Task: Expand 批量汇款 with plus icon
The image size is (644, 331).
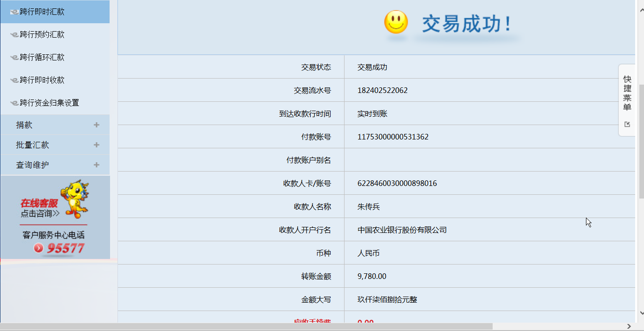Action: pos(97,145)
